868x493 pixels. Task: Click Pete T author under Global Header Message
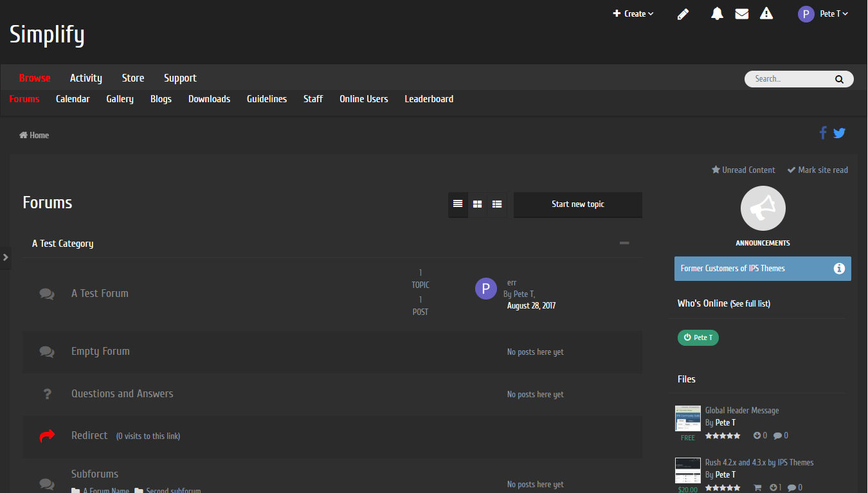pyautogui.click(x=725, y=422)
